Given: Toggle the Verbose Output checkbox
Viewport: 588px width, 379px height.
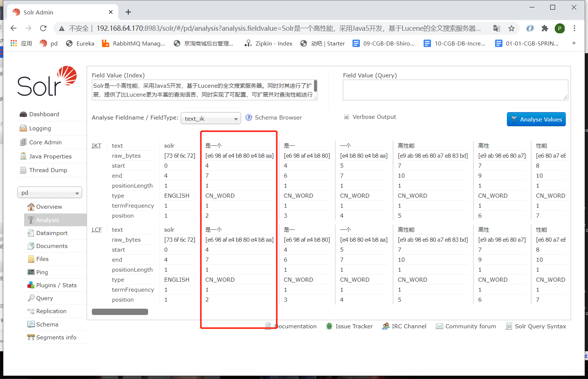Looking at the screenshot, I should click(x=347, y=117).
